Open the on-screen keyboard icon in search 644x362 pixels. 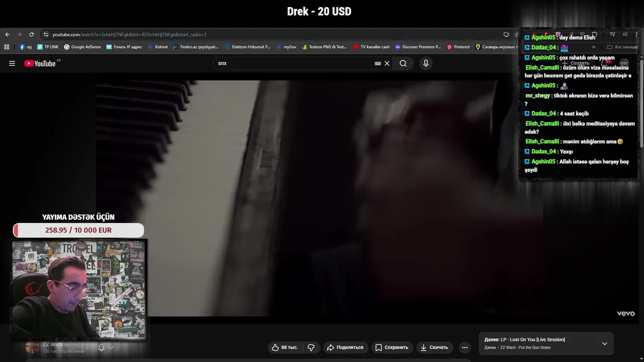click(378, 63)
